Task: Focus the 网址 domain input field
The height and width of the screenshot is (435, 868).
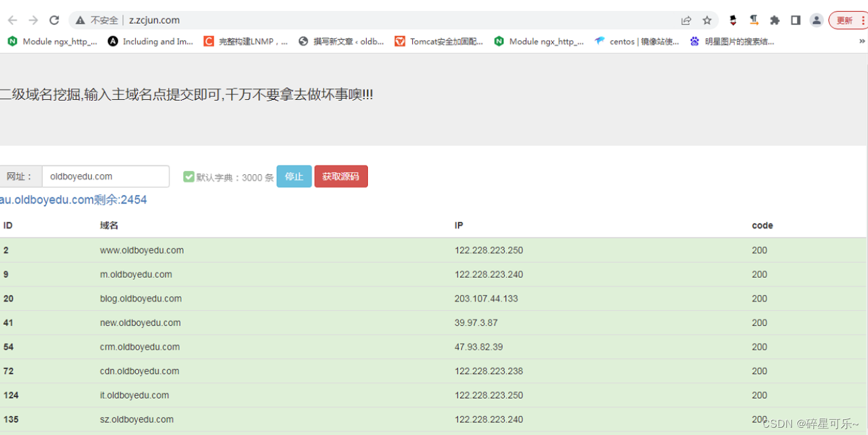Action: 105,177
